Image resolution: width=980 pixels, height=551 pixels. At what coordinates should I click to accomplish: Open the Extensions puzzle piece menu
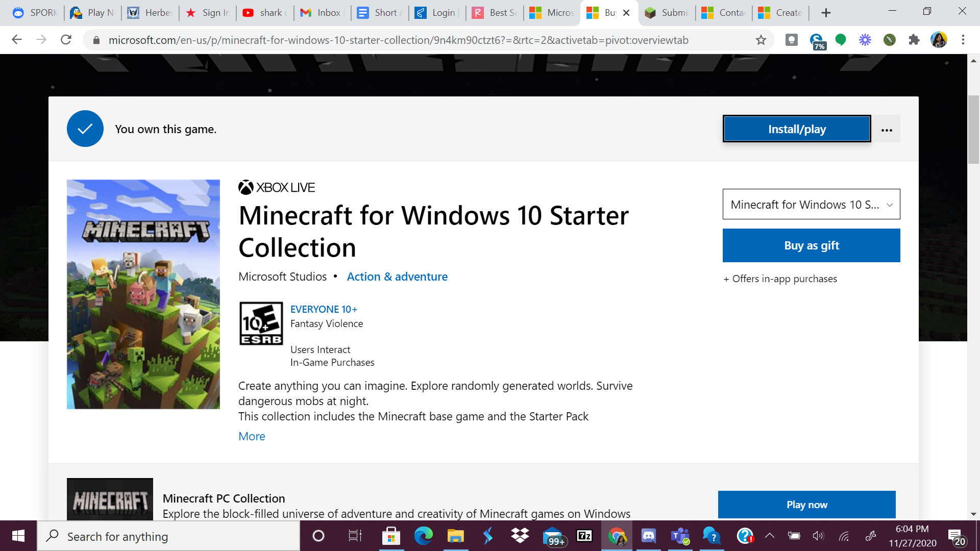tap(914, 40)
